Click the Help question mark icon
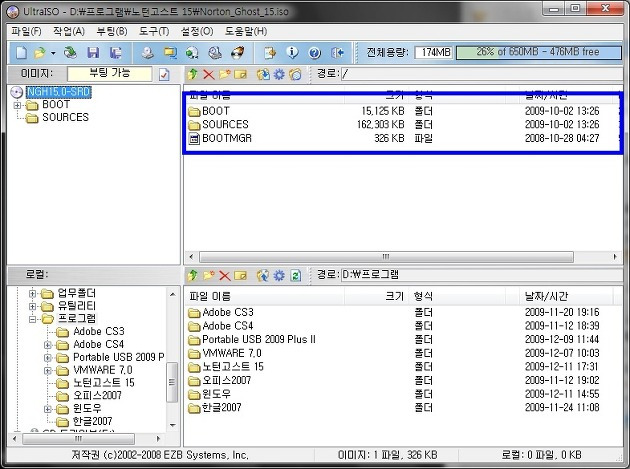The width and height of the screenshot is (630, 469). [x=315, y=52]
